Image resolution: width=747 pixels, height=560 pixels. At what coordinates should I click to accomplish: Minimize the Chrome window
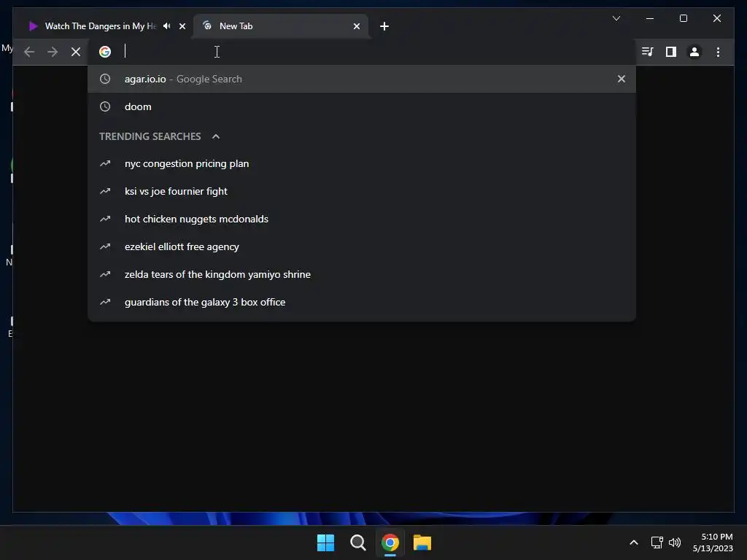650,18
